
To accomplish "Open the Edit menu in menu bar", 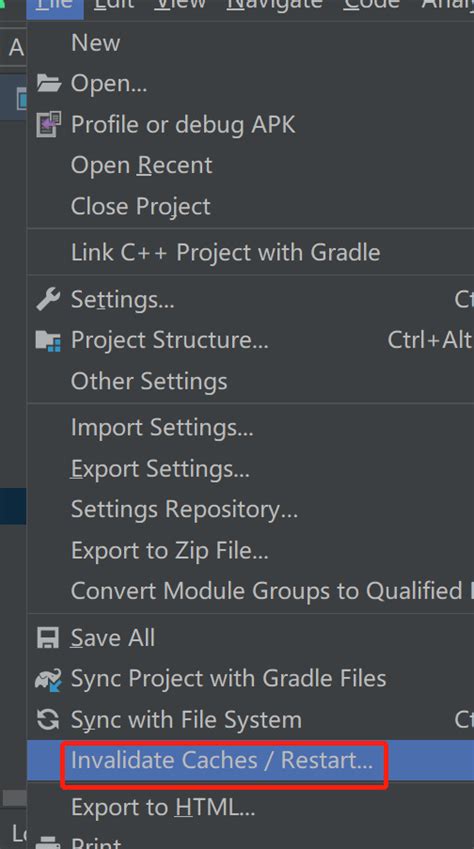I will 114,5.
